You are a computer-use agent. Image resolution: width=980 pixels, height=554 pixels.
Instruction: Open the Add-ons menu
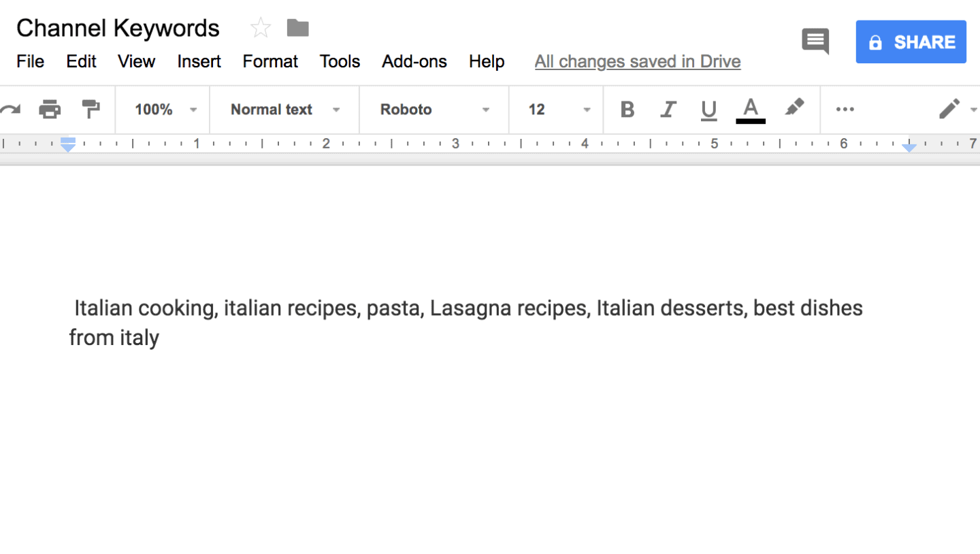414,61
